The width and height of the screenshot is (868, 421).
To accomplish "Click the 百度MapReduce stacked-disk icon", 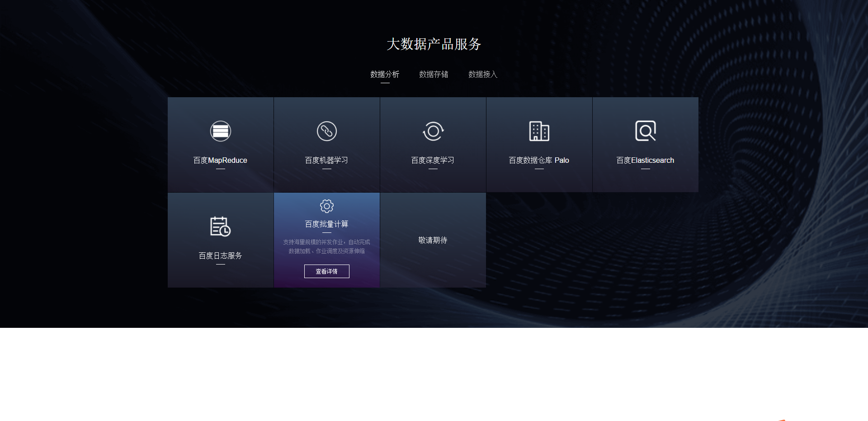I will (221, 131).
